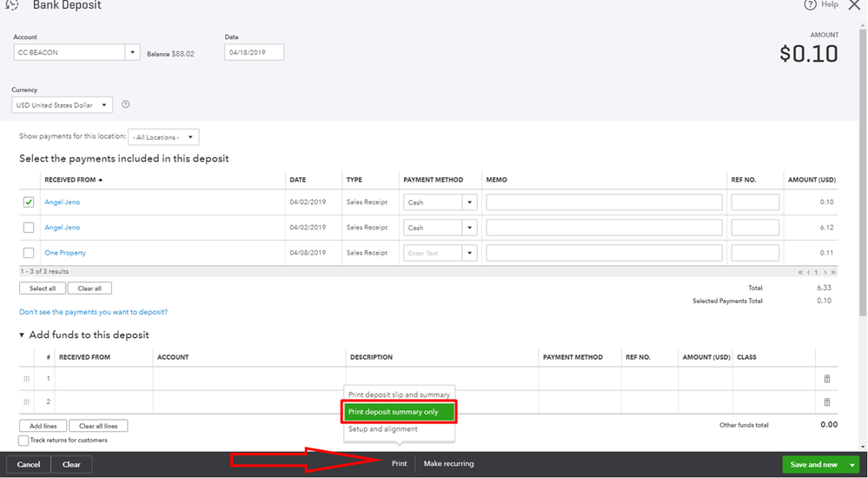Grab the drag handle for line 2

coord(26,402)
